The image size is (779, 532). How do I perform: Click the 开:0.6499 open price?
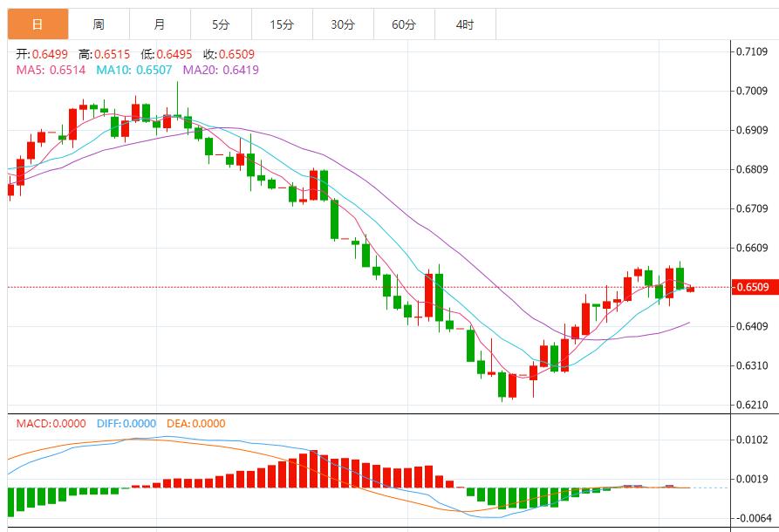tap(42, 54)
